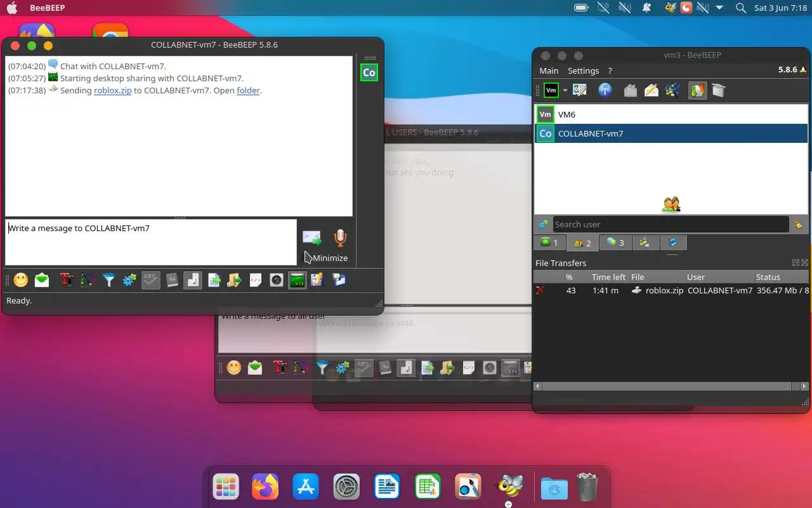Click the Co avatar in the chat window
The width and height of the screenshot is (812, 508).
369,72
